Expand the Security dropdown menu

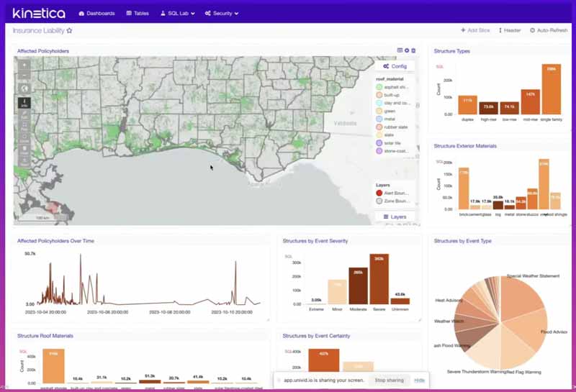click(x=221, y=13)
